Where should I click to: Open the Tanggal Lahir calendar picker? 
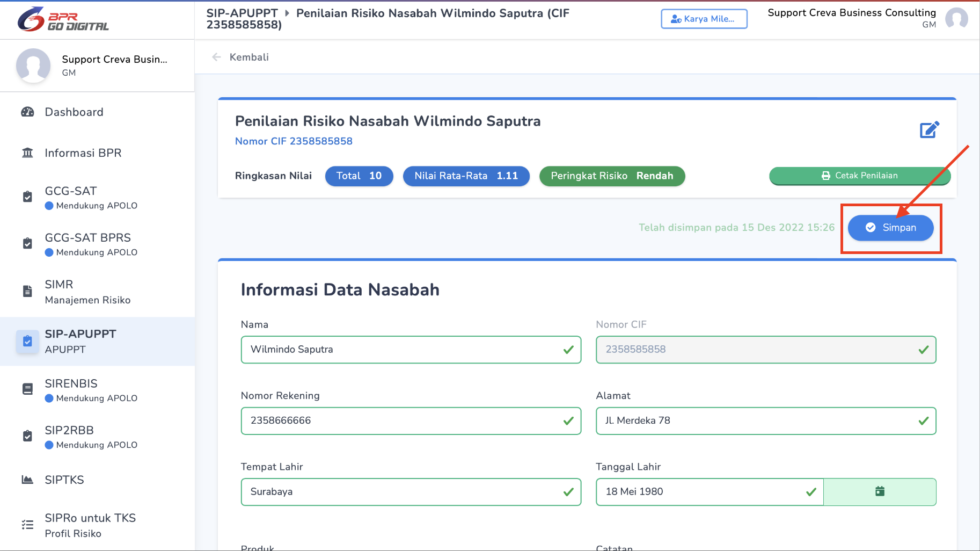click(x=880, y=491)
